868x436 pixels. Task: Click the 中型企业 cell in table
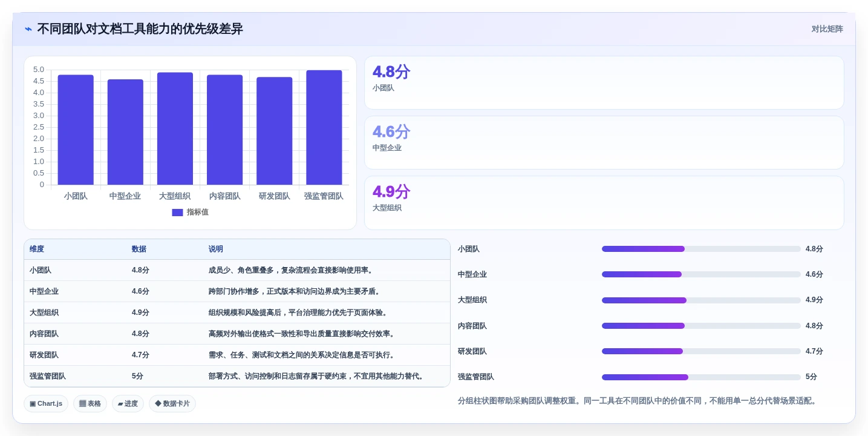[x=44, y=291]
